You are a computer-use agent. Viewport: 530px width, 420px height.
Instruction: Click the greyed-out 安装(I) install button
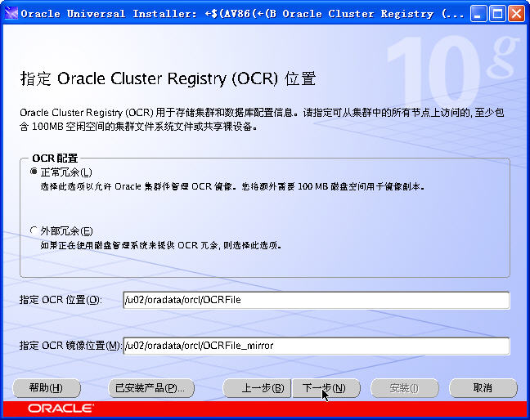tap(405, 388)
